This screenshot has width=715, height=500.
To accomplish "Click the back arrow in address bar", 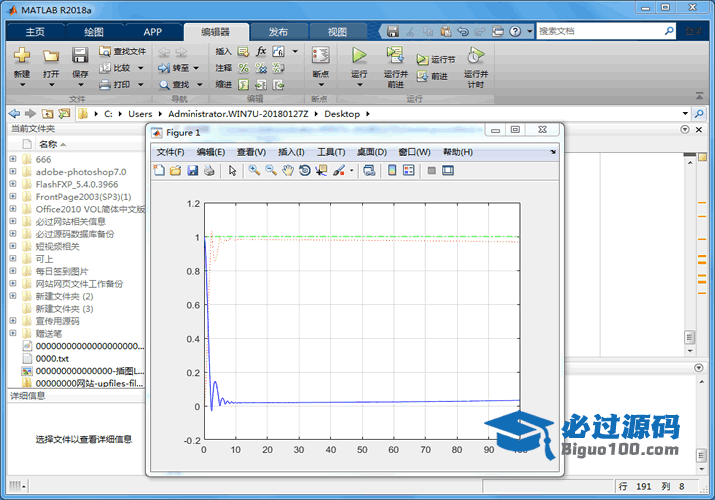I will tap(14, 113).
